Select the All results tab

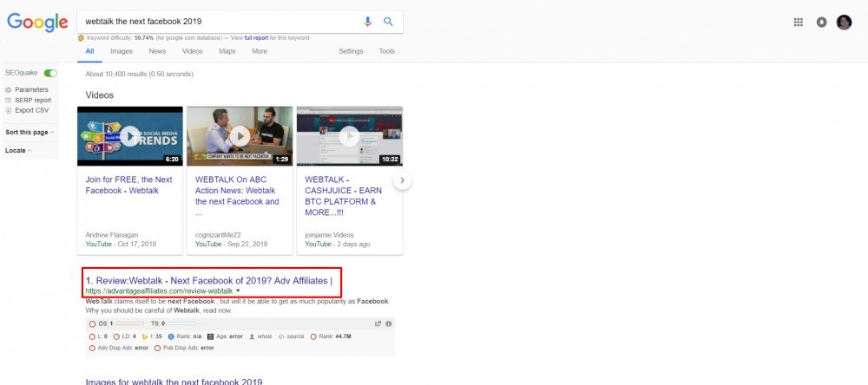[89, 51]
